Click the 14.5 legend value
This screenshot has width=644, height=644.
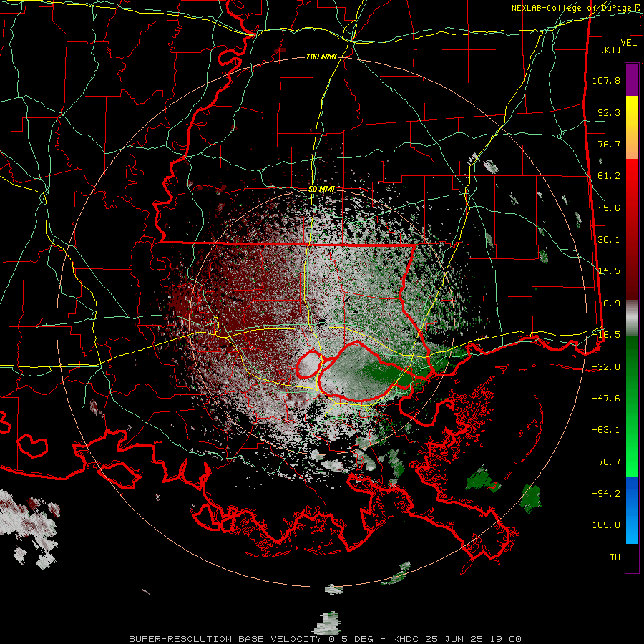609,271
